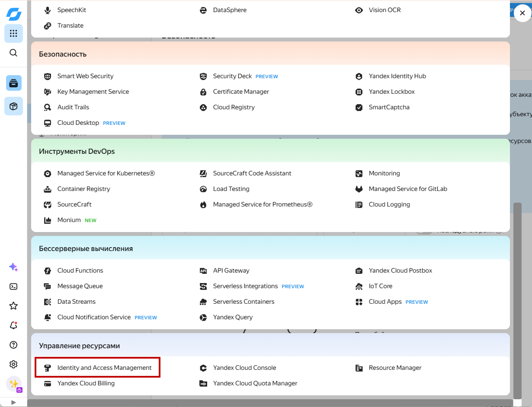Click the Yandex Cloud logo

click(x=13, y=14)
